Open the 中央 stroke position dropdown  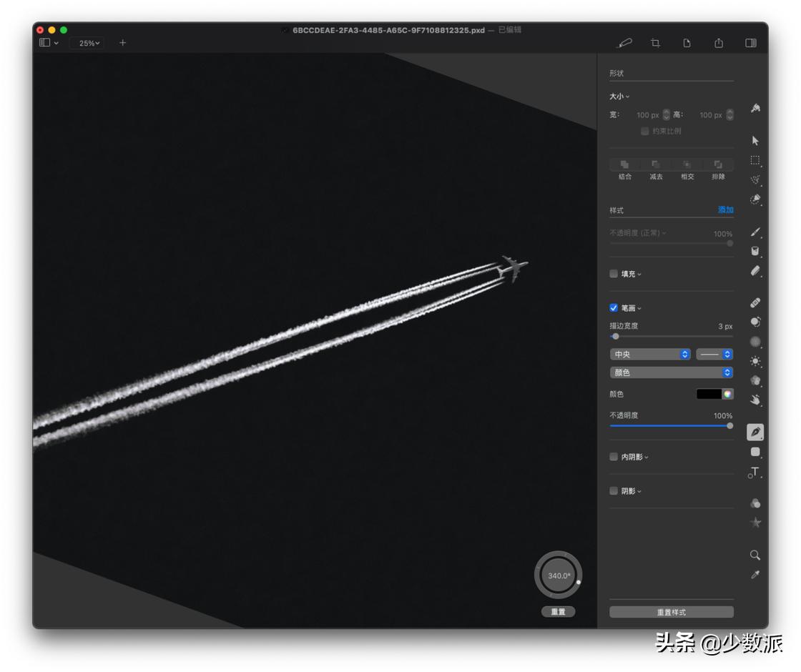650,355
